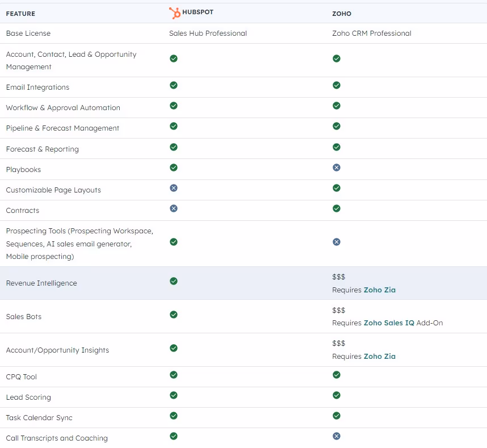Click the FEATURE column header
487x448 pixels.
tap(20, 14)
